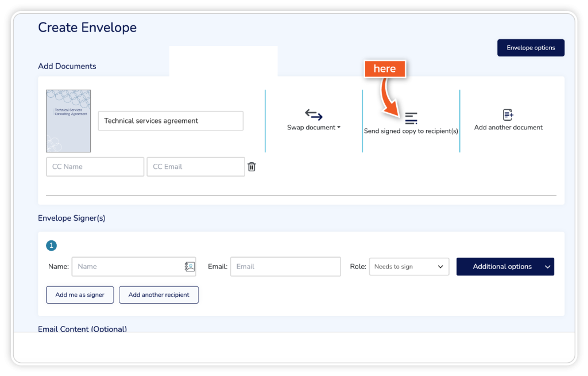Screen dimensions: 588x376
Task: Focus the CC Name input field
Action: point(95,167)
